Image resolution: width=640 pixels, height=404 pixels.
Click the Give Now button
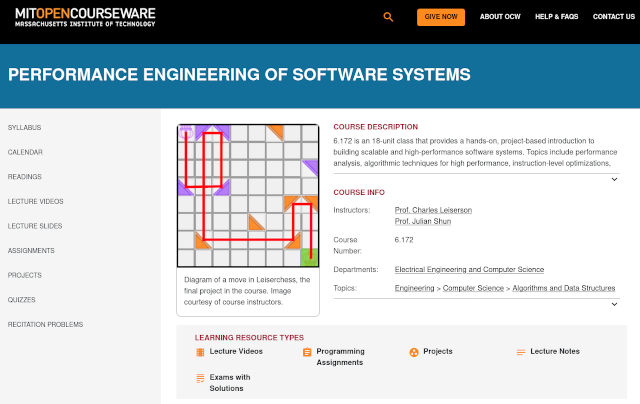[441, 17]
